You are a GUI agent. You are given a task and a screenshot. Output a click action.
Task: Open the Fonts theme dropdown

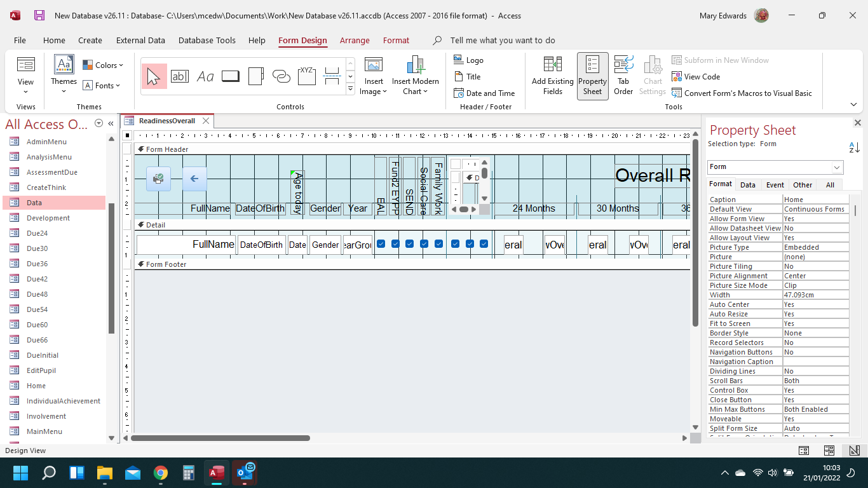click(x=102, y=86)
